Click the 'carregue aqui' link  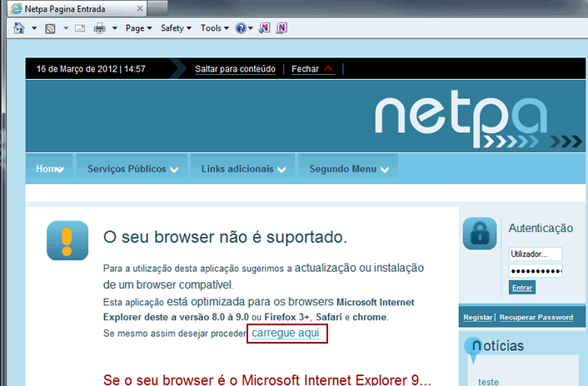(286, 334)
